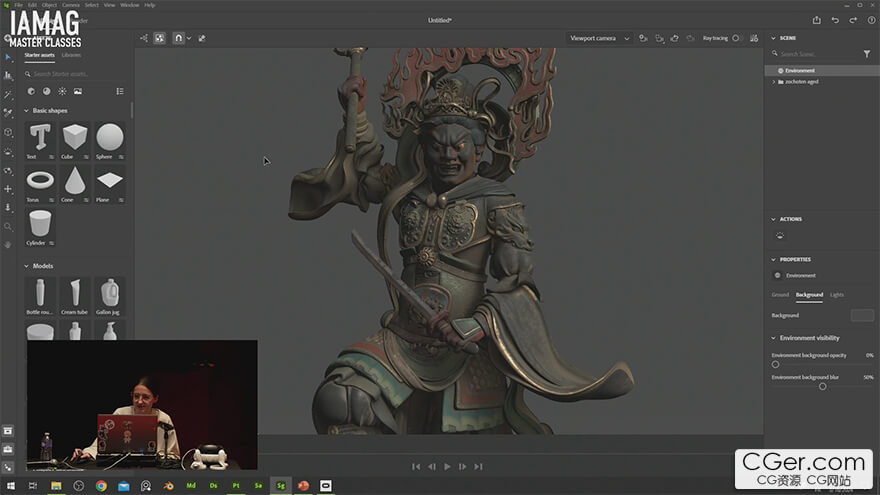The image size is (880, 495).
Task: Click the undo arrow
Action: (835, 20)
